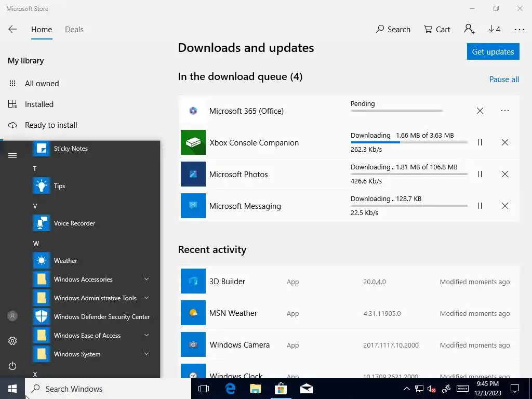Click the MSN Weather version 4.31.11905.0
This screenshot has width=532, height=399.
[x=382, y=313]
